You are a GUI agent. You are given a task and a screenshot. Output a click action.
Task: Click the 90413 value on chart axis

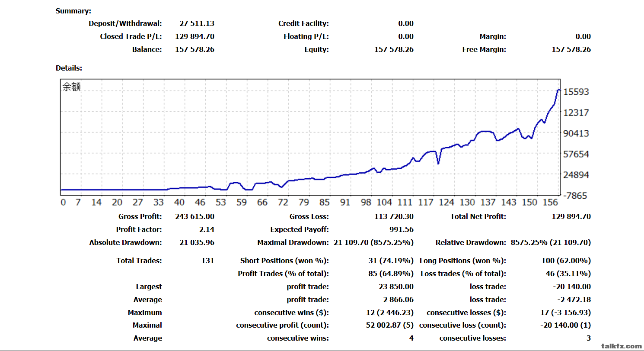coord(576,133)
